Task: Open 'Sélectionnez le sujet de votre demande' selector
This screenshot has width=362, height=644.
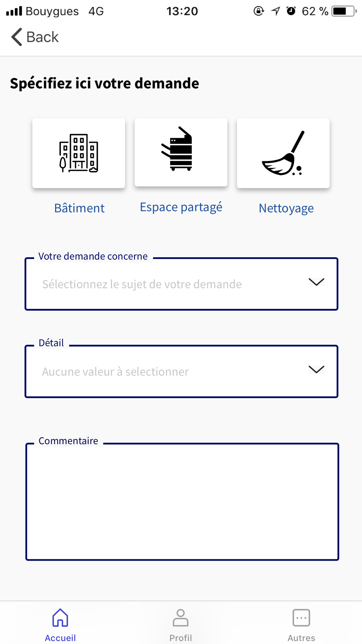Action: coord(181,284)
